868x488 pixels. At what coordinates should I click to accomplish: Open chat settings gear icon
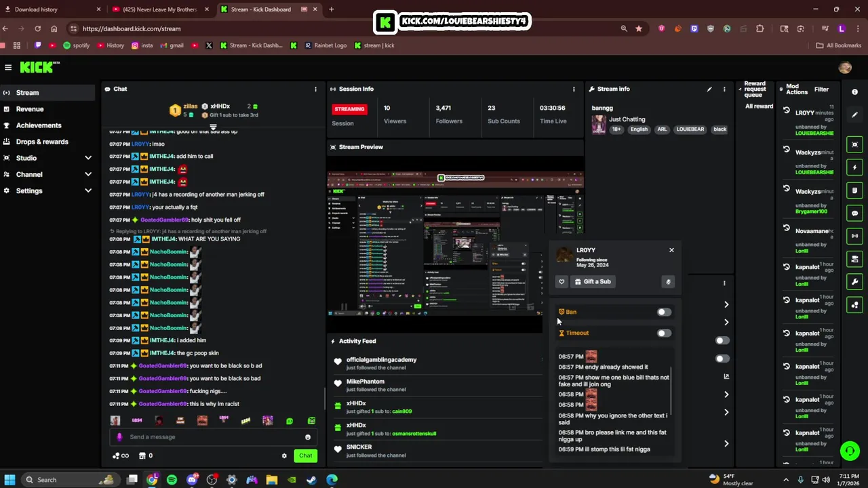tap(284, 455)
